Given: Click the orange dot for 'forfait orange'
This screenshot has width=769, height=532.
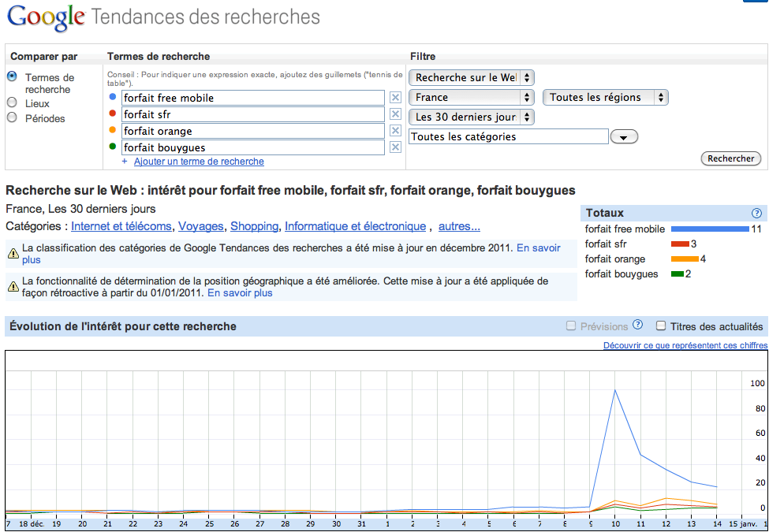Looking at the screenshot, I should pos(113,130).
